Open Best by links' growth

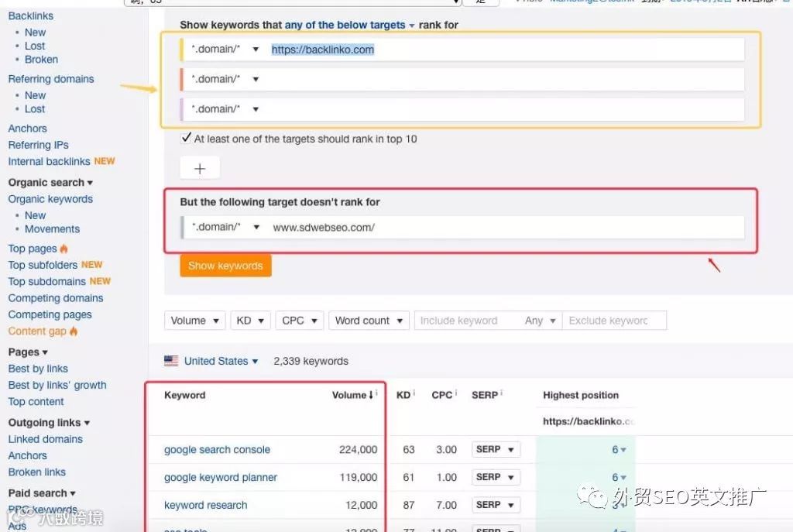tap(57, 386)
